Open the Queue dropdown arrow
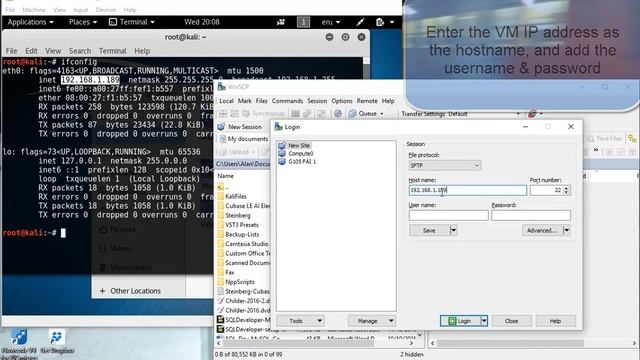 pyautogui.click(x=382, y=114)
